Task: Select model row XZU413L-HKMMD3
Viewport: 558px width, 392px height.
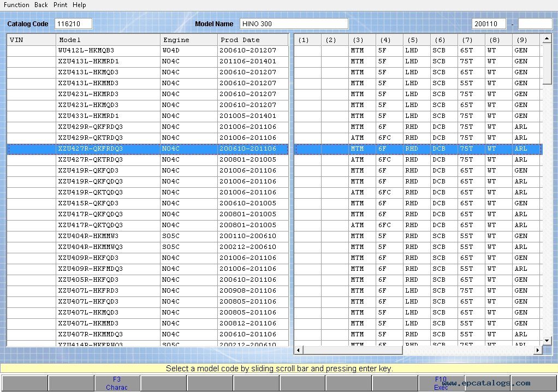Action: coord(147,83)
